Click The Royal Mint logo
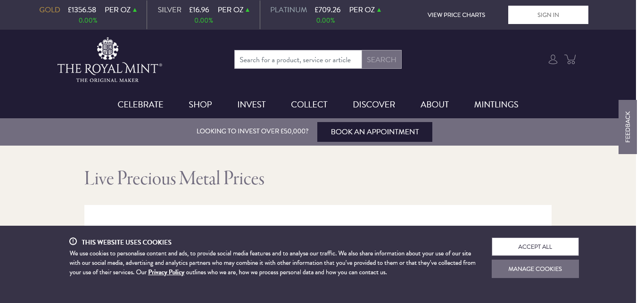Image resolution: width=644 pixels, height=303 pixels. (x=110, y=60)
